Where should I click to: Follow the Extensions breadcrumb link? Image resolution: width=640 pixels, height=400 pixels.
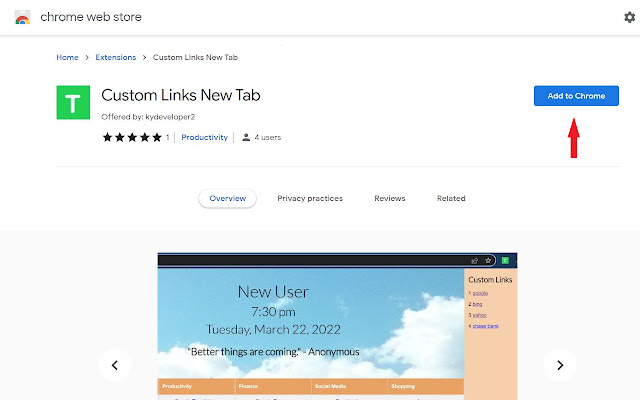pos(115,57)
